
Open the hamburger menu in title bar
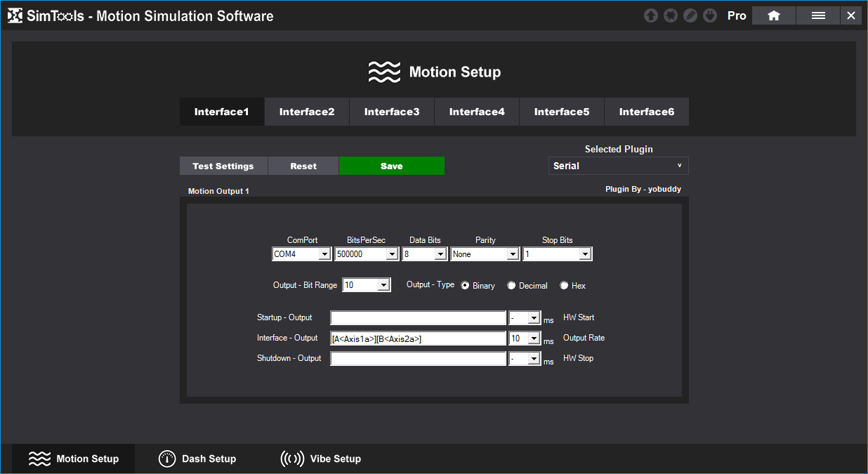818,15
